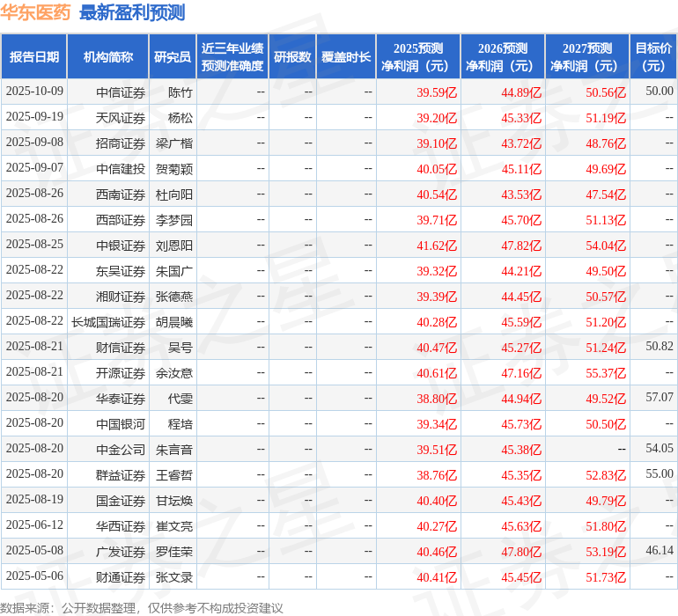678x616 pixels.
Task: Click the 57.07 target price cell
Action: [659, 399]
